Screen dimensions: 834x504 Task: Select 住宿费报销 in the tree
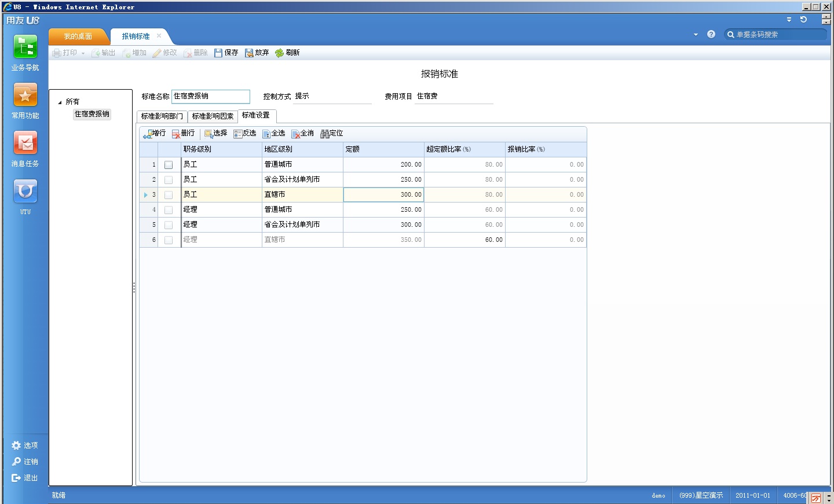tap(92, 114)
